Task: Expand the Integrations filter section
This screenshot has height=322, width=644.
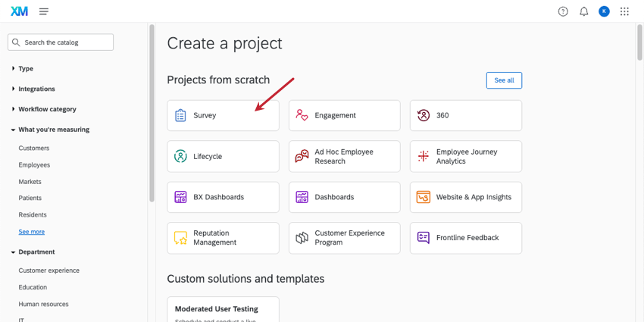Action: coord(36,89)
